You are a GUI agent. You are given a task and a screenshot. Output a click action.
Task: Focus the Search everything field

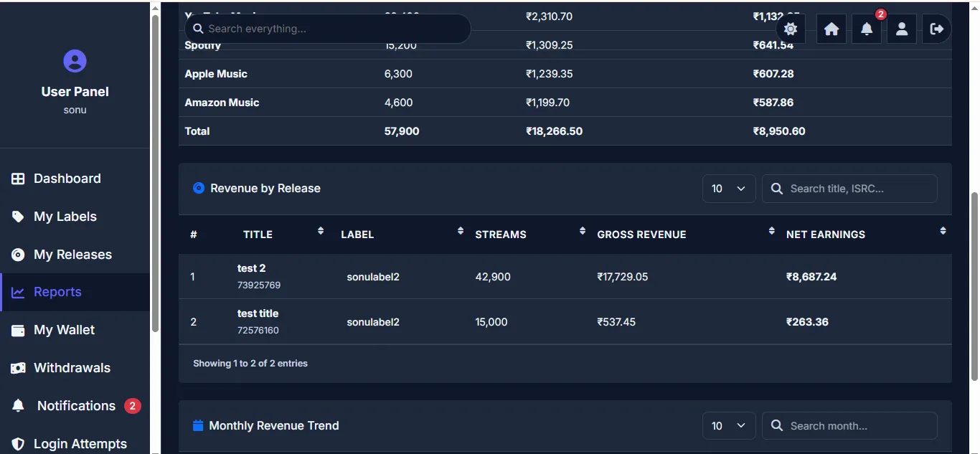click(328, 29)
